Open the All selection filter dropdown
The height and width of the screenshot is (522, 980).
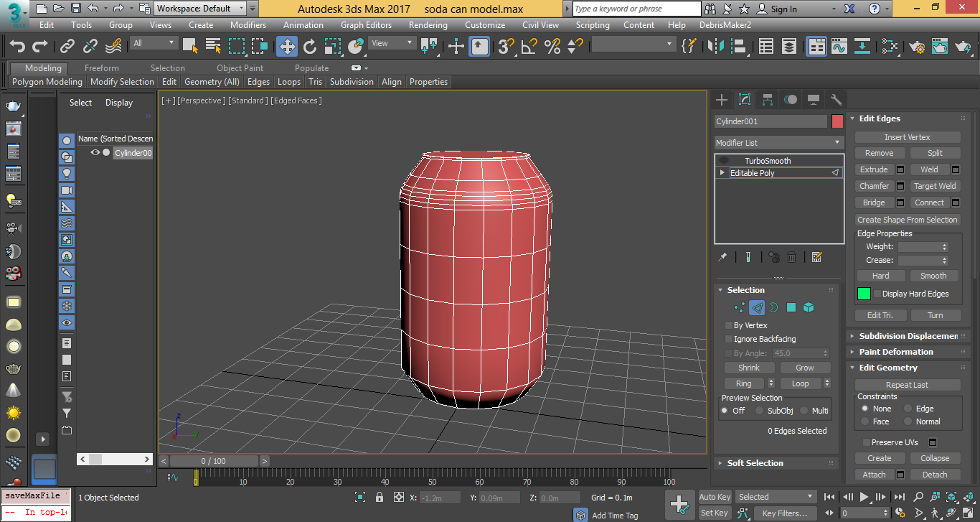pyautogui.click(x=153, y=43)
